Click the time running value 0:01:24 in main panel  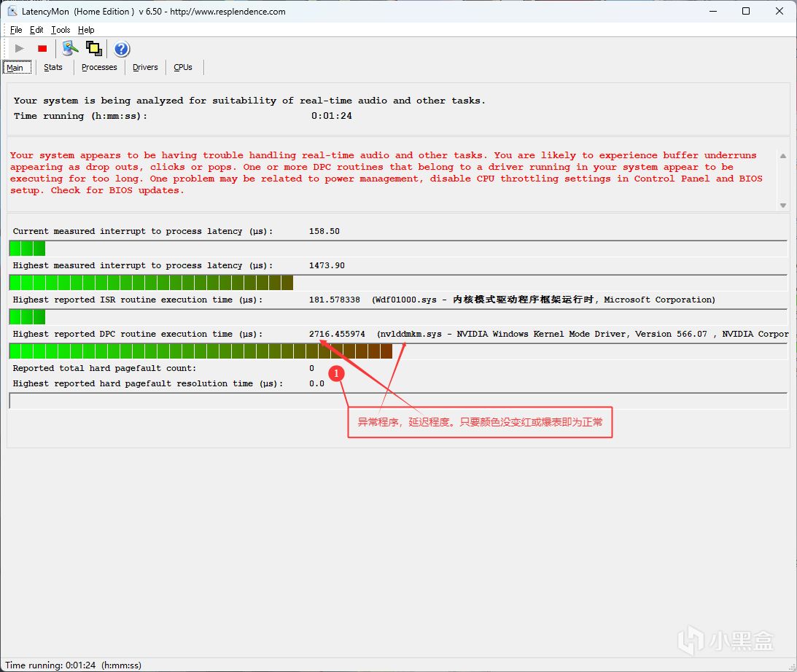(331, 116)
